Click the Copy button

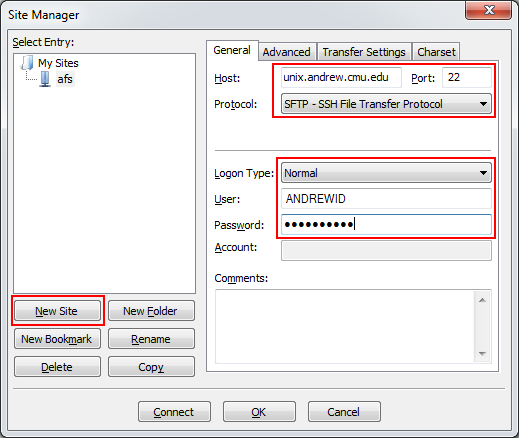(x=151, y=367)
